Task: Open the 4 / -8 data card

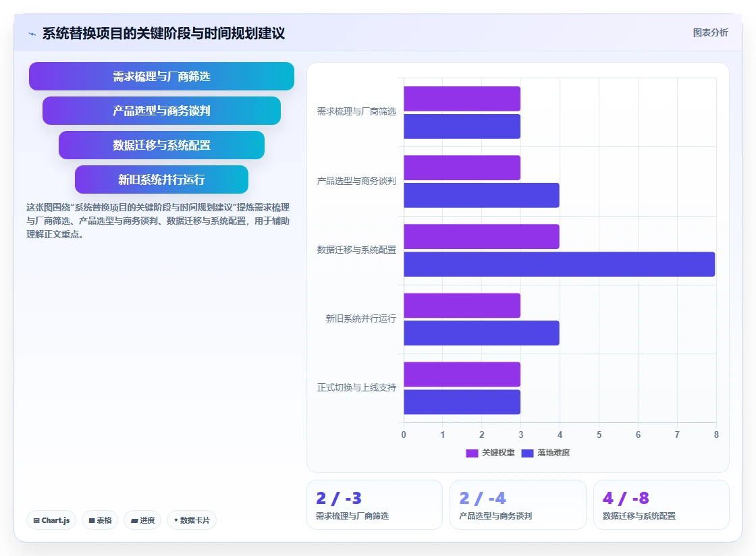Action: (661, 505)
